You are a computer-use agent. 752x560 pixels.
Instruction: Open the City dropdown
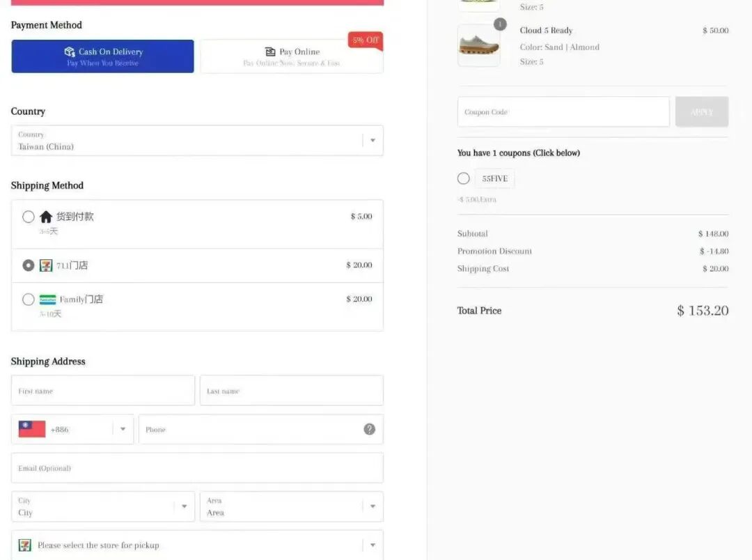click(102, 507)
